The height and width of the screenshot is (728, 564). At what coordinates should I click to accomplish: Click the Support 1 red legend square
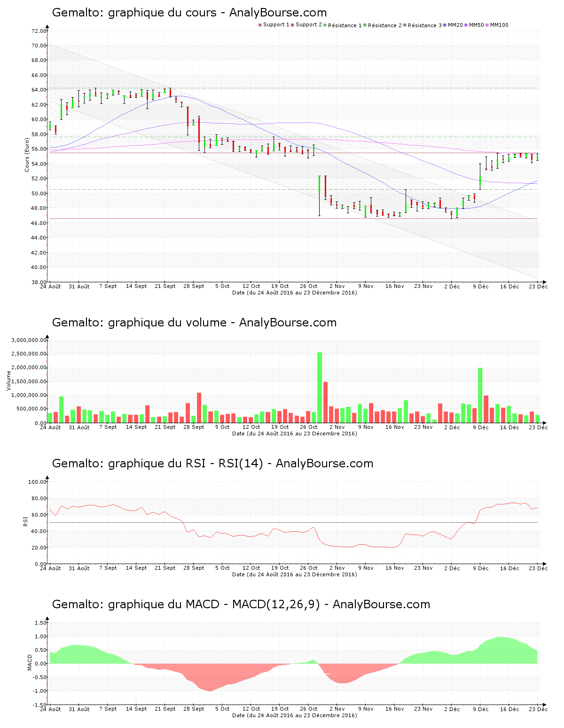pyautogui.click(x=260, y=25)
